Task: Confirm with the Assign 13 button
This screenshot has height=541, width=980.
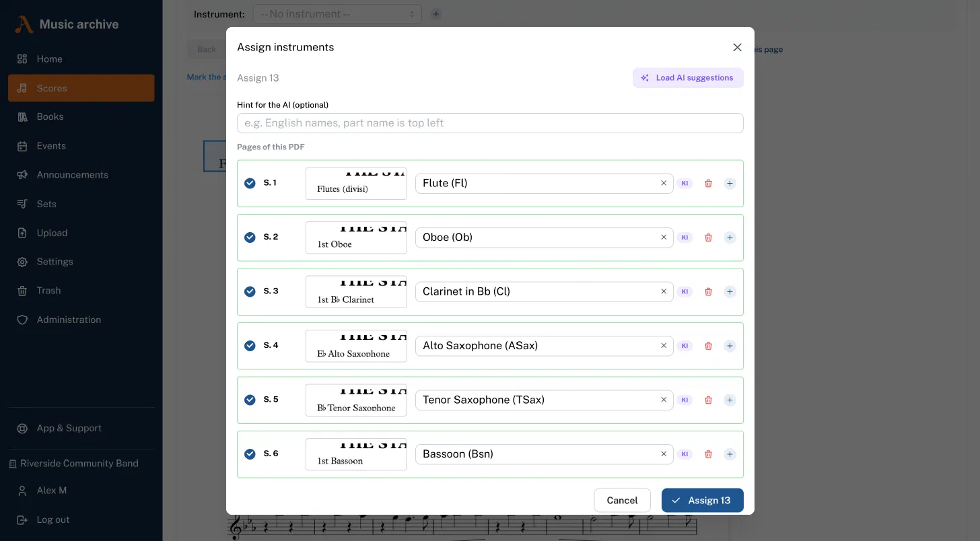Action: pyautogui.click(x=702, y=501)
